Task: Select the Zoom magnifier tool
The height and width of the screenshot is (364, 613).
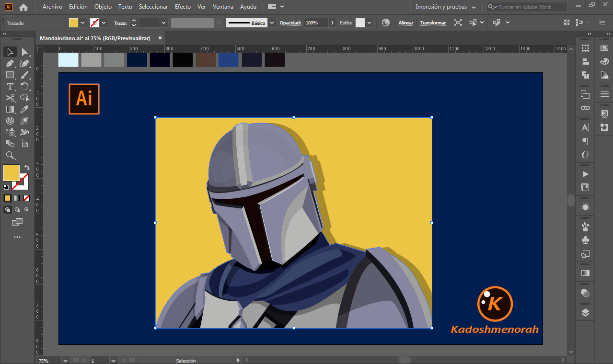Action: click(x=10, y=155)
